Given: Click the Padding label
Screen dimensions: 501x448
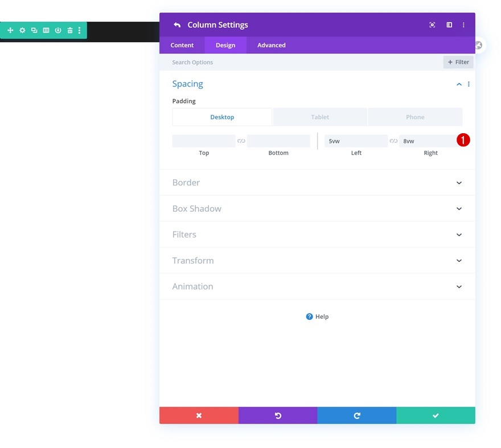Looking at the screenshot, I should click(x=184, y=101).
